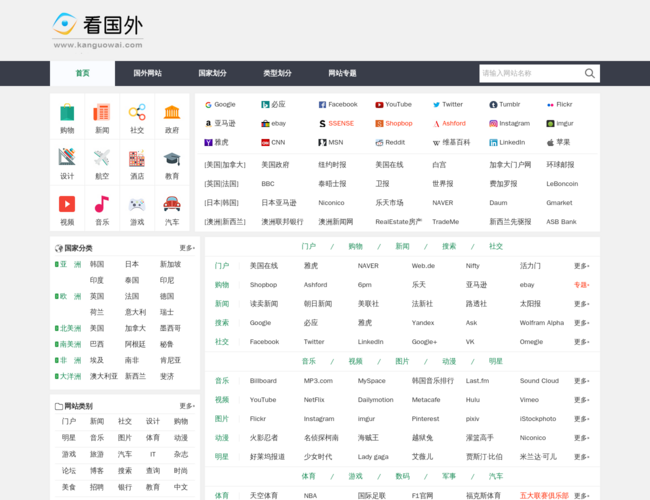Open the red SSENSE link

tap(341, 124)
